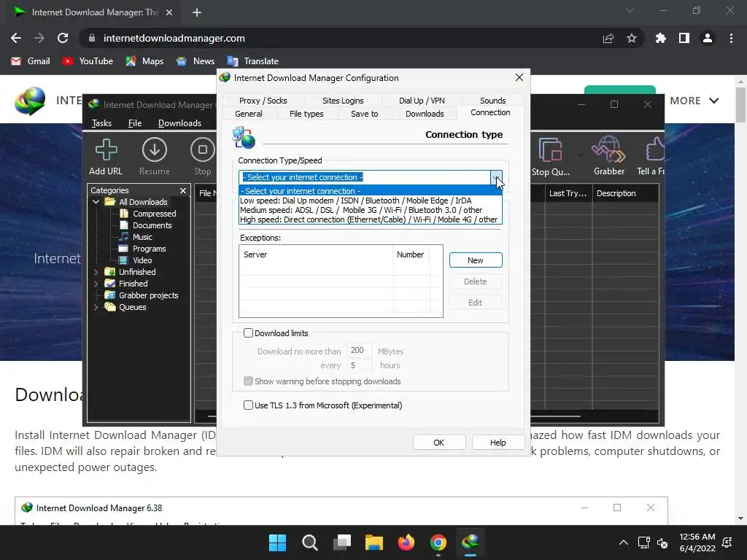Image resolution: width=747 pixels, height=560 pixels.
Task: Click the hours field showing 5
Action: point(359,365)
